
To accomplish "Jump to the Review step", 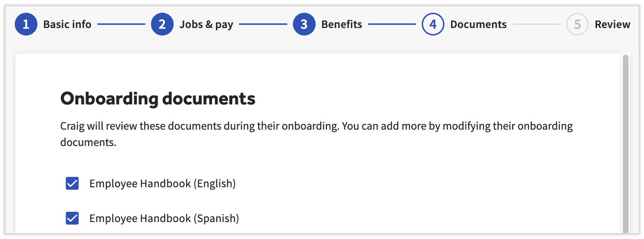I will (612, 25).
